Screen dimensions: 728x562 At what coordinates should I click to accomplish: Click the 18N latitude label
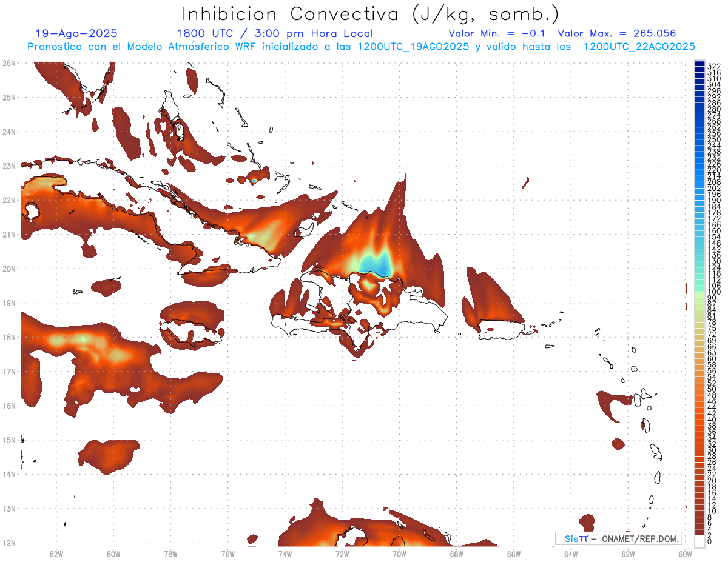(x=8, y=337)
